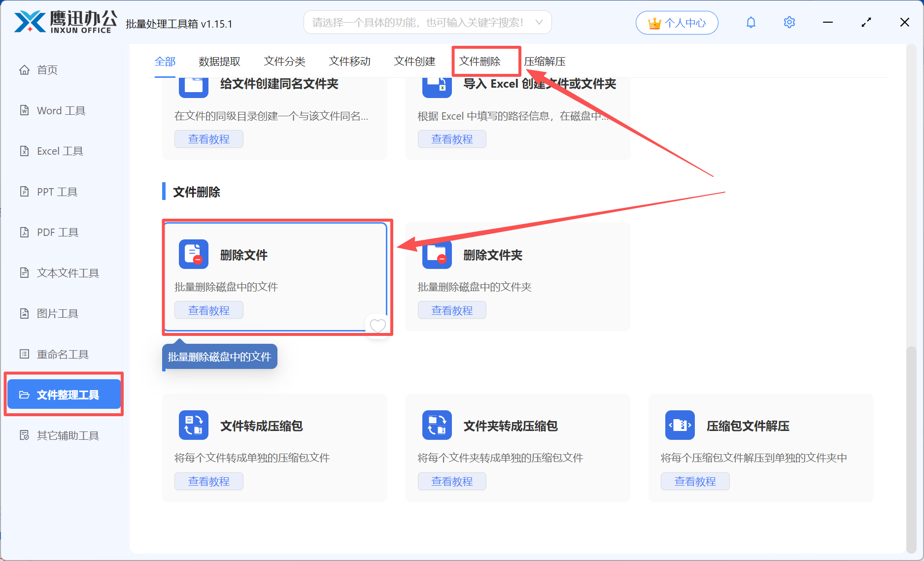Click the Word 工具 sidebar icon
The height and width of the screenshot is (561, 924).
pos(24,110)
